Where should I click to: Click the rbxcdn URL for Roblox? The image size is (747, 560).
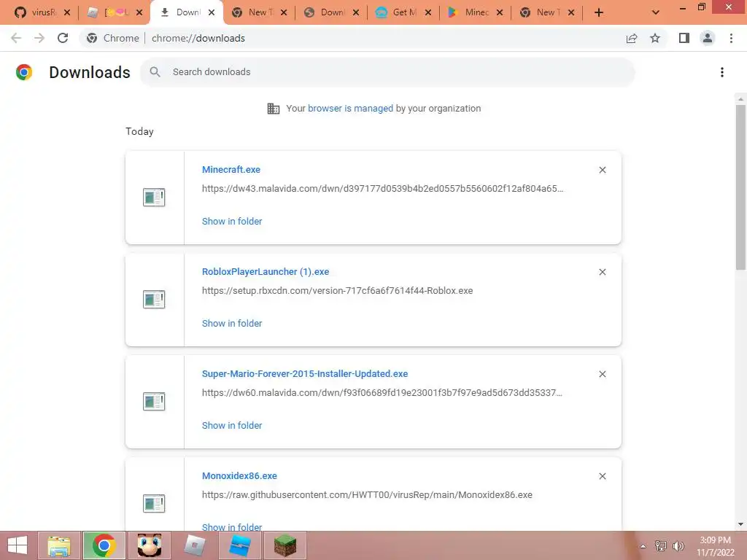coord(337,290)
